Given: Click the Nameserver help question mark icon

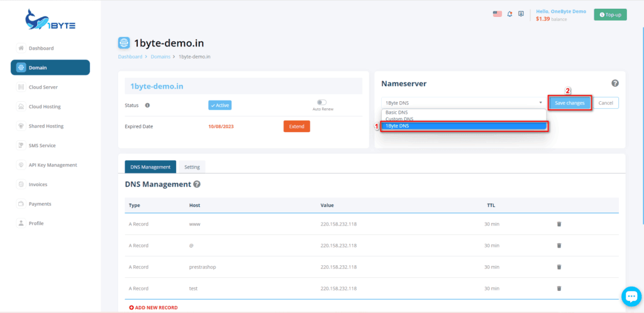Looking at the screenshot, I should 615,83.
